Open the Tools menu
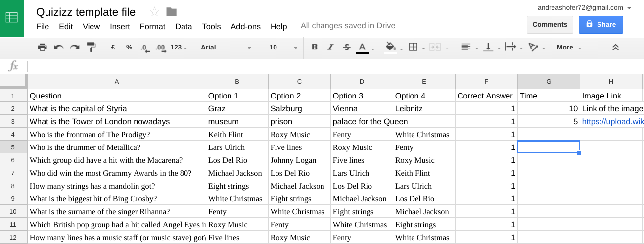Screen dimensions: 644x244 click(x=211, y=26)
